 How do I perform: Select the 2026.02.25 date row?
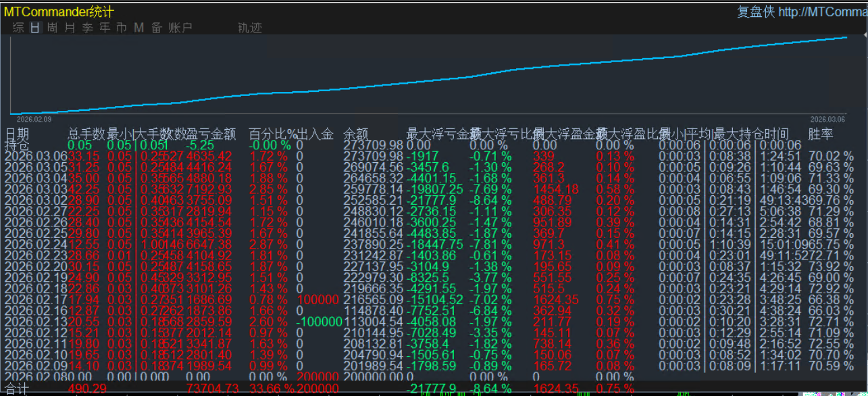point(36,234)
